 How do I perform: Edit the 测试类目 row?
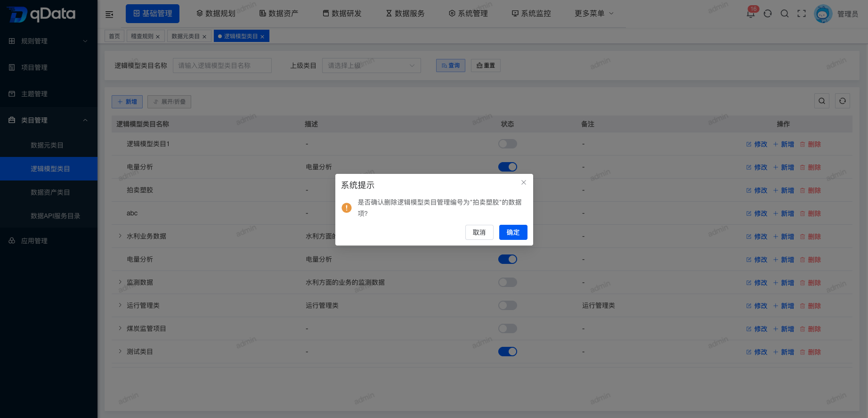(x=757, y=352)
